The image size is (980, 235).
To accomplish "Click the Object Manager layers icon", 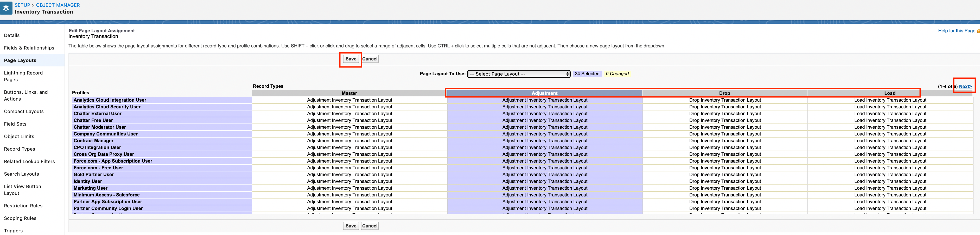I will tap(6, 8).
